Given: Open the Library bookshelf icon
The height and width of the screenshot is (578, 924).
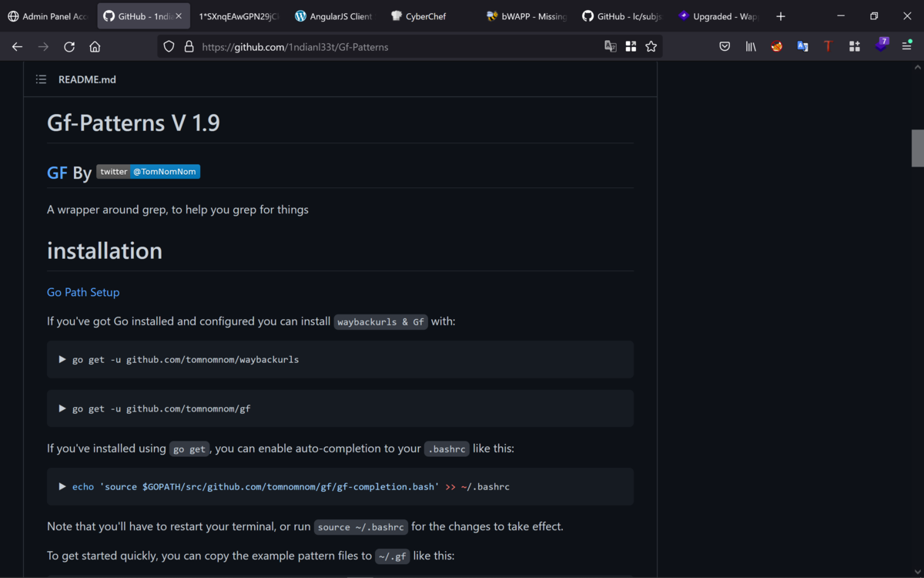Looking at the screenshot, I should (751, 47).
